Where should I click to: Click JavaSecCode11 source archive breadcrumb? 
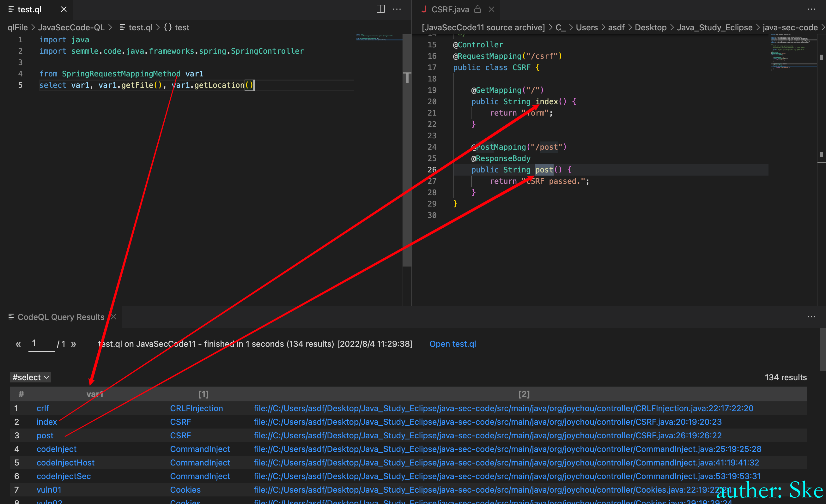(x=483, y=27)
